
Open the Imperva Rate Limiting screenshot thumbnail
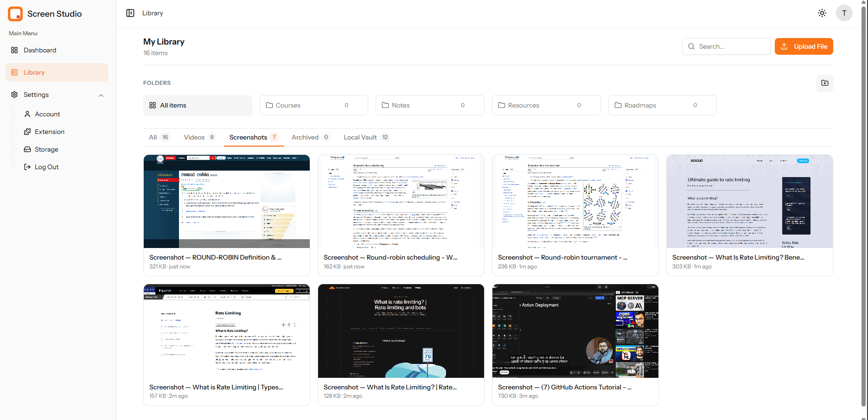[x=227, y=331]
